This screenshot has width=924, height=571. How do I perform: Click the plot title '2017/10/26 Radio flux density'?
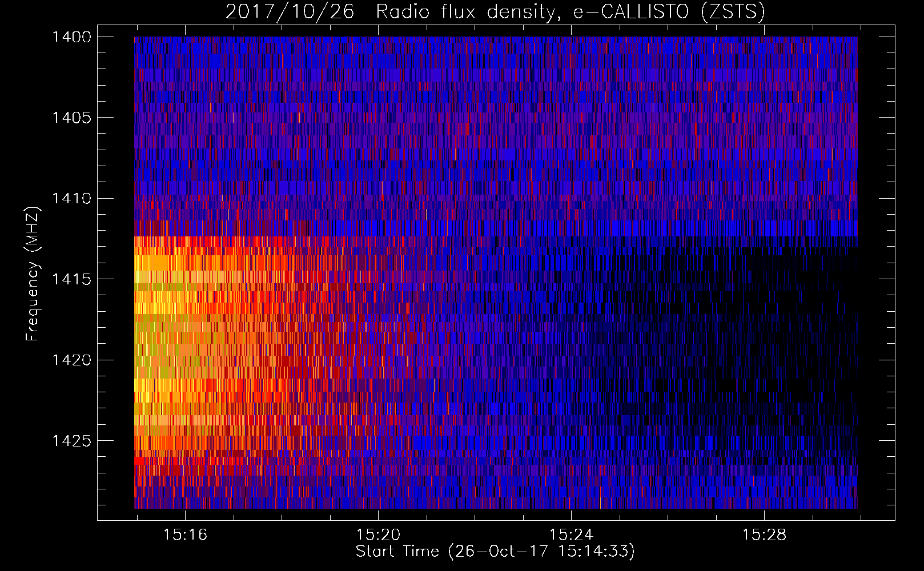pyautogui.click(x=495, y=12)
